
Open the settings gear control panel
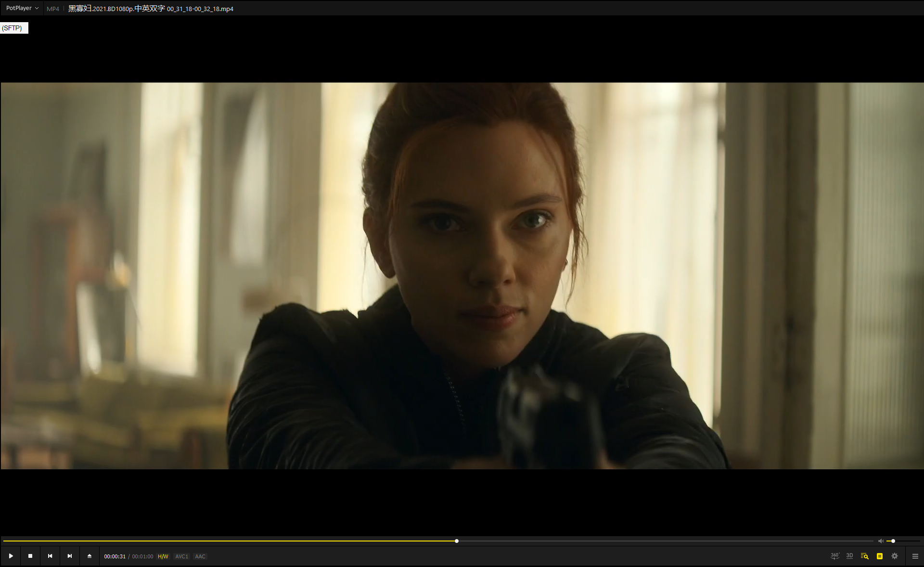(895, 556)
